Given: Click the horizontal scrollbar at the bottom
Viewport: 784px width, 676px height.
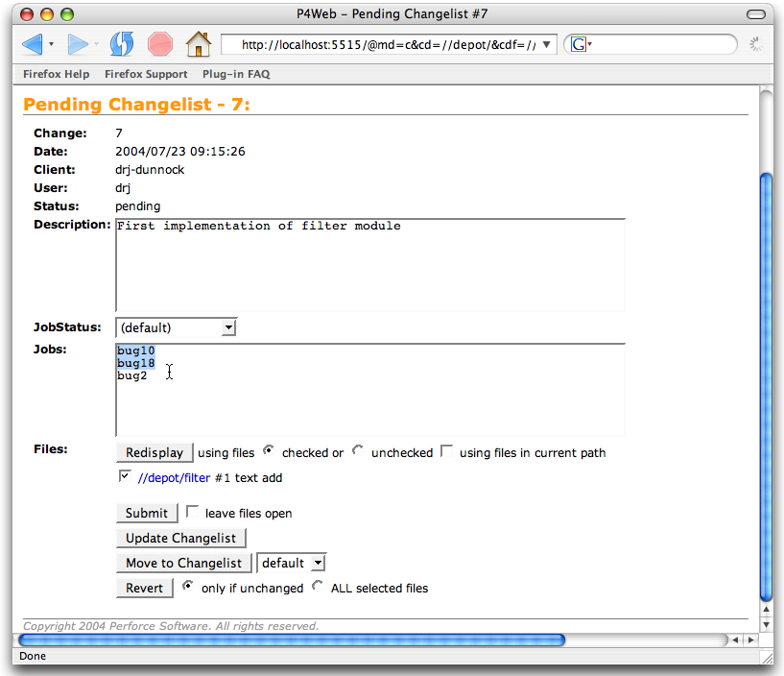Looking at the screenshot, I should click(292, 640).
